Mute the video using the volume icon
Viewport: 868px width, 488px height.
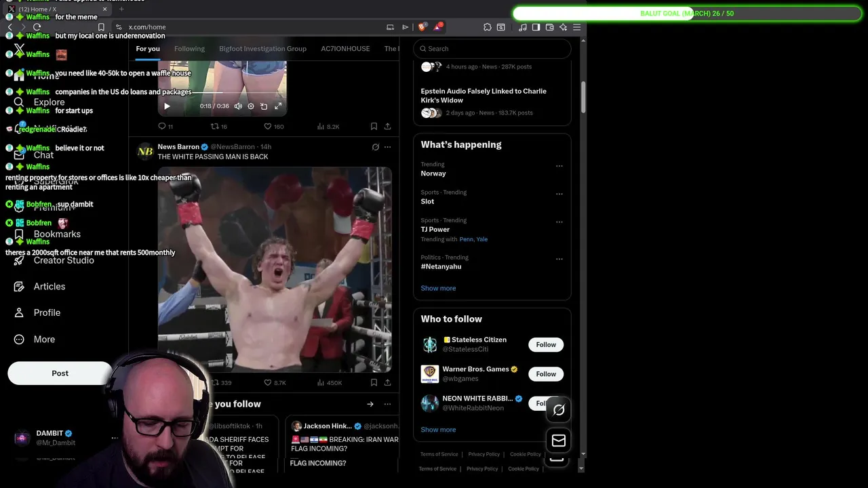(238, 106)
